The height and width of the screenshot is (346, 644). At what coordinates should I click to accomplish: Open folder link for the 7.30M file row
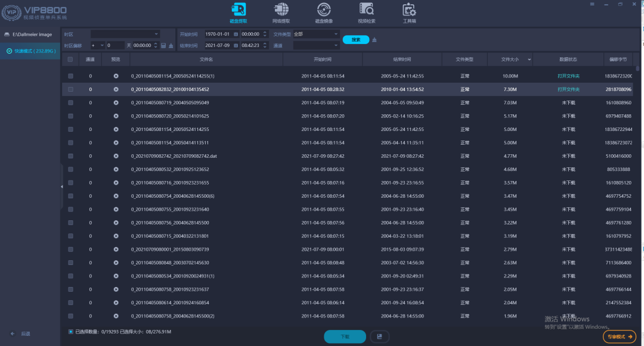pyautogui.click(x=568, y=89)
